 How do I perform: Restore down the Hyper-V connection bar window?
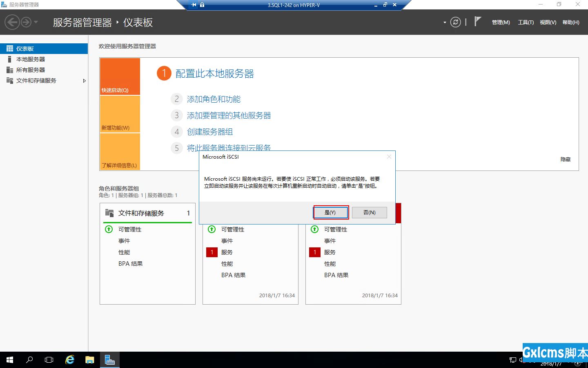coord(385,5)
